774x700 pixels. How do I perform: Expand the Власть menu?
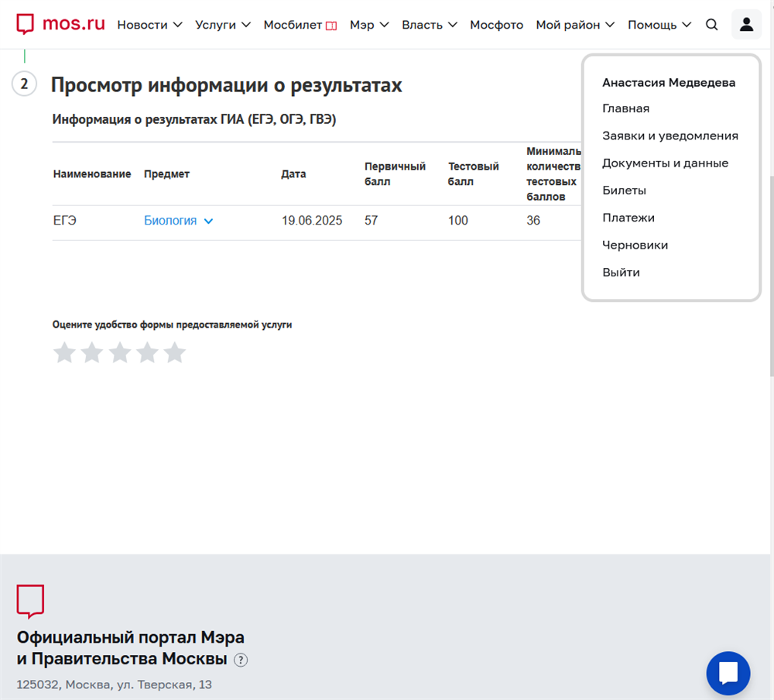coord(430,25)
